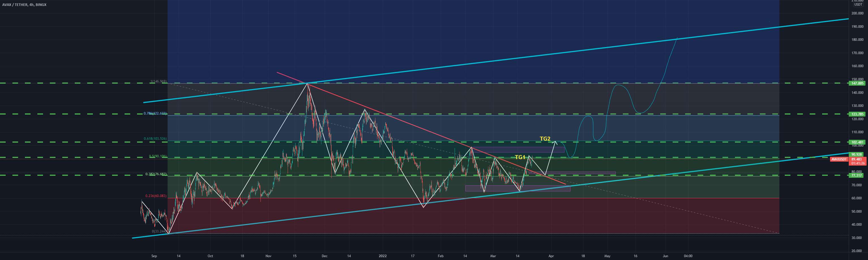The image size is (868, 260).
Task: Click 160.000 on the price scale
Action: pyautogui.click(x=857, y=66)
